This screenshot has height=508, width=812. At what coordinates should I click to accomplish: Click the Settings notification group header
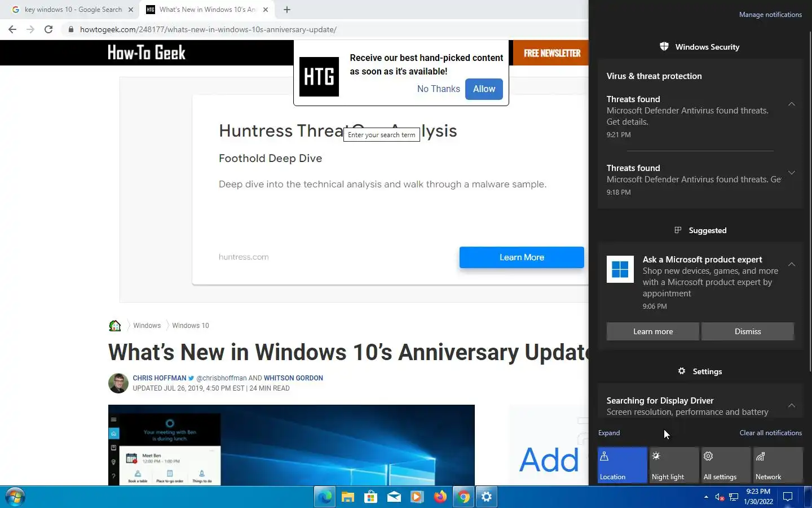coord(700,371)
